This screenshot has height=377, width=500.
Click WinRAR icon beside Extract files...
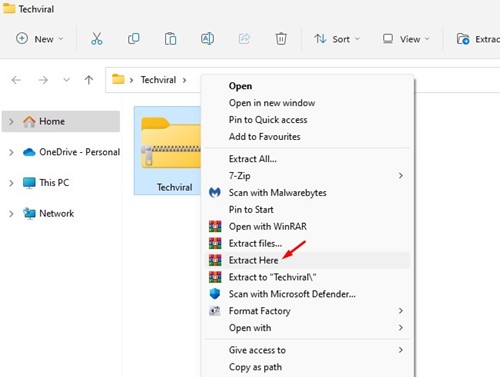tap(215, 243)
